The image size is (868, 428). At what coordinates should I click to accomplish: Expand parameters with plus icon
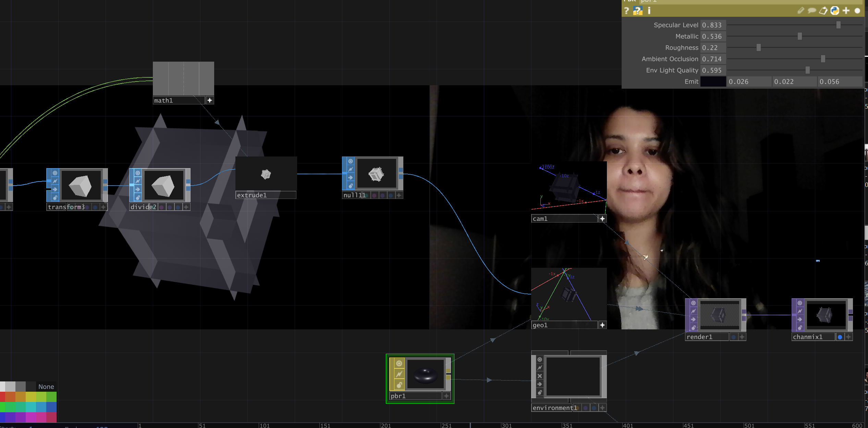846,11
